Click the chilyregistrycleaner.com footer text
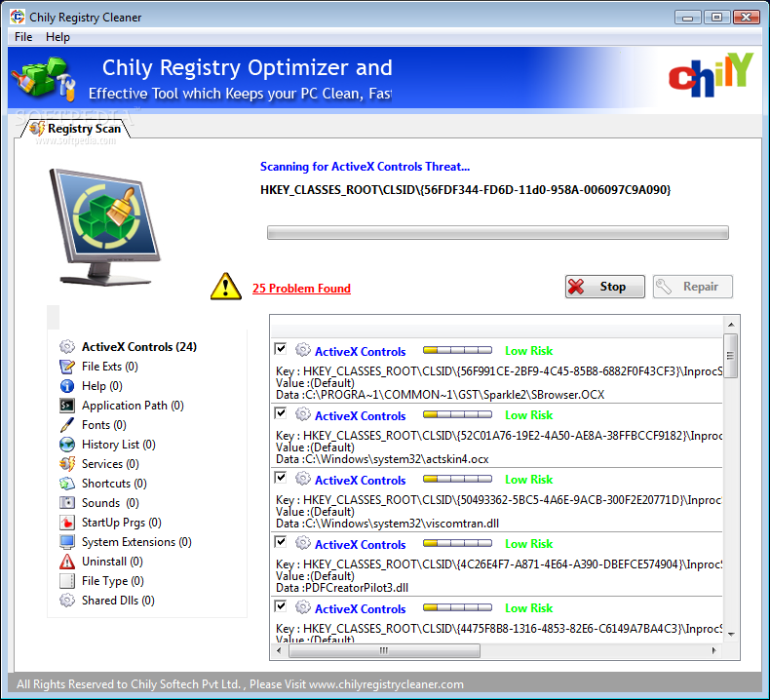Image resolution: width=770 pixels, height=700 pixels. [x=386, y=684]
